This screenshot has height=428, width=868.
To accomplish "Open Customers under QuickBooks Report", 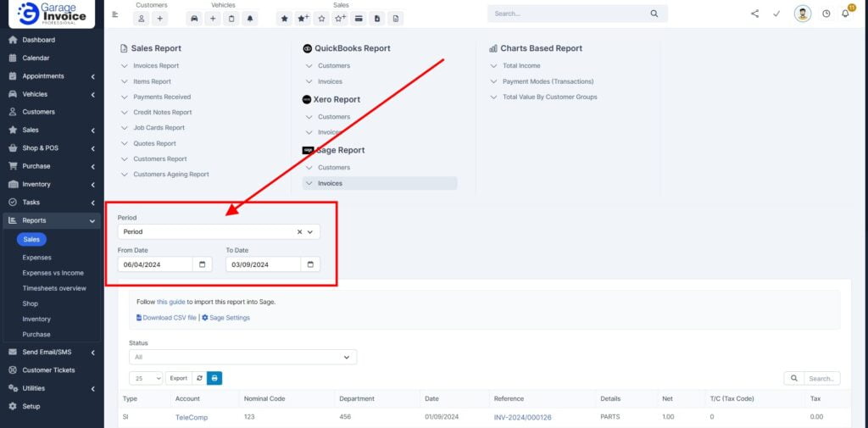I will 334,66.
